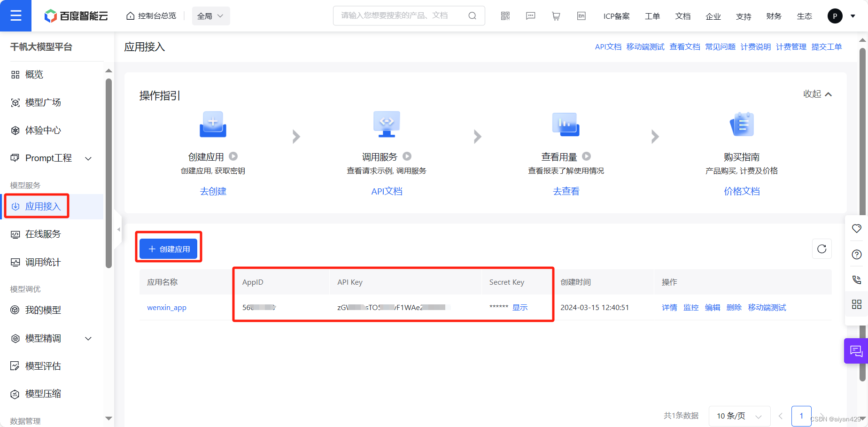Open 工单 menu item
The height and width of the screenshot is (427, 868).
652,16
